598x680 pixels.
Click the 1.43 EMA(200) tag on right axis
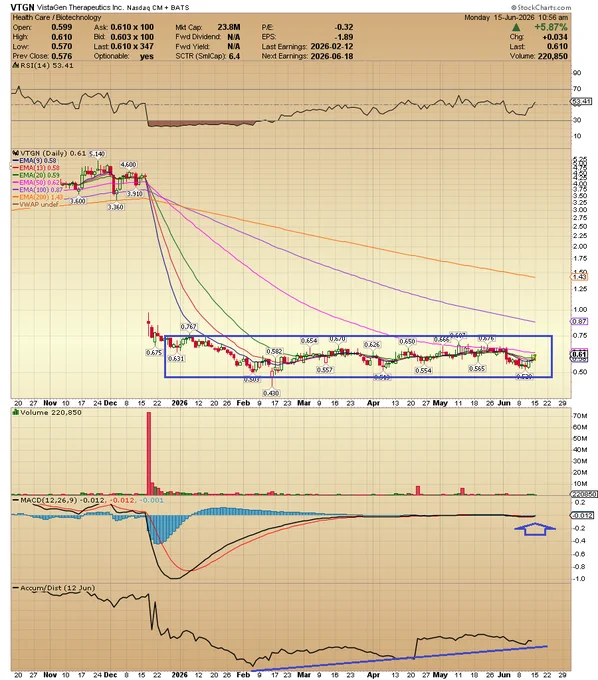point(580,277)
